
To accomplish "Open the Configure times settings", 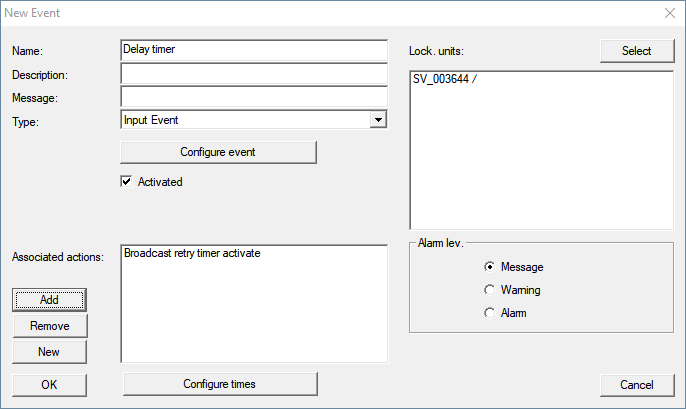I will [x=219, y=384].
